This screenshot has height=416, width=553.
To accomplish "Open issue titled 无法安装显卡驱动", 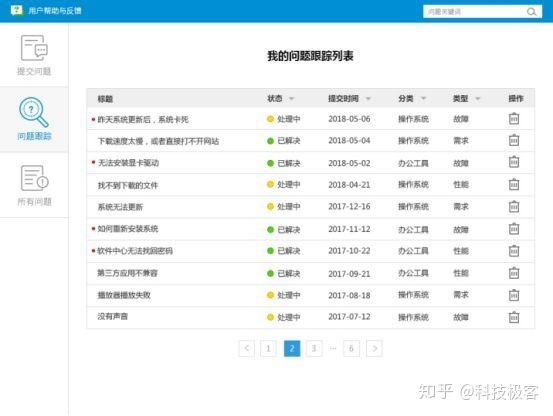I will point(128,163).
